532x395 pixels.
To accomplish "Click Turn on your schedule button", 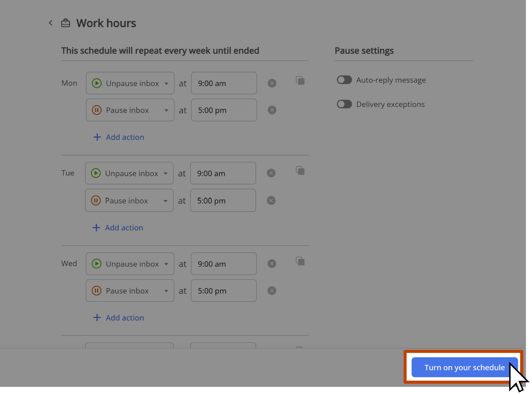I will click(x=464, y=367).
